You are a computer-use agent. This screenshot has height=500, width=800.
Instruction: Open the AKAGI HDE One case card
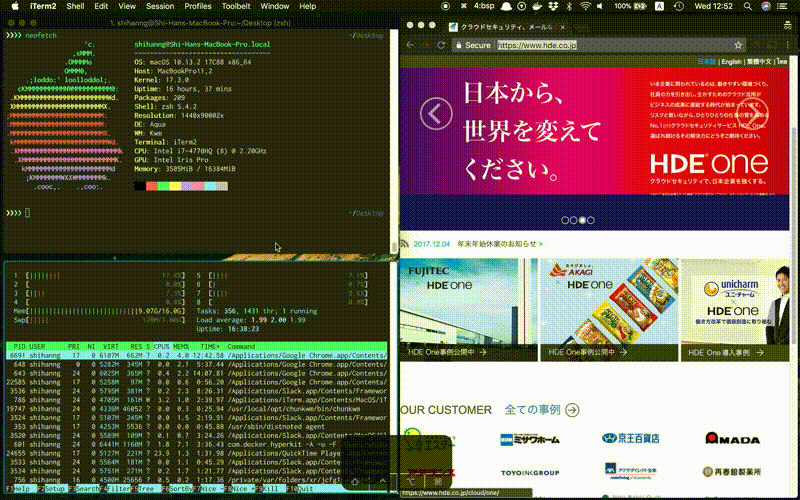(609, 310)
